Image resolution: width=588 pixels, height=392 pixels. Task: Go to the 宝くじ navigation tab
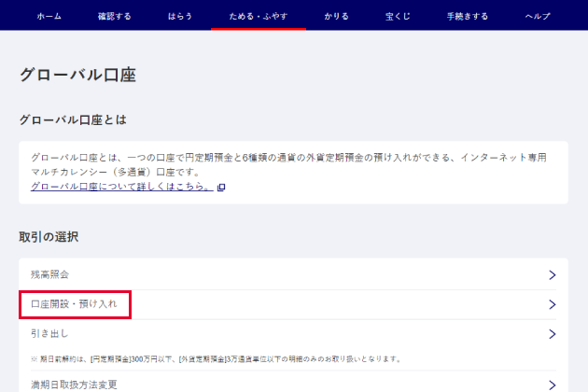(x=398, y=16)
